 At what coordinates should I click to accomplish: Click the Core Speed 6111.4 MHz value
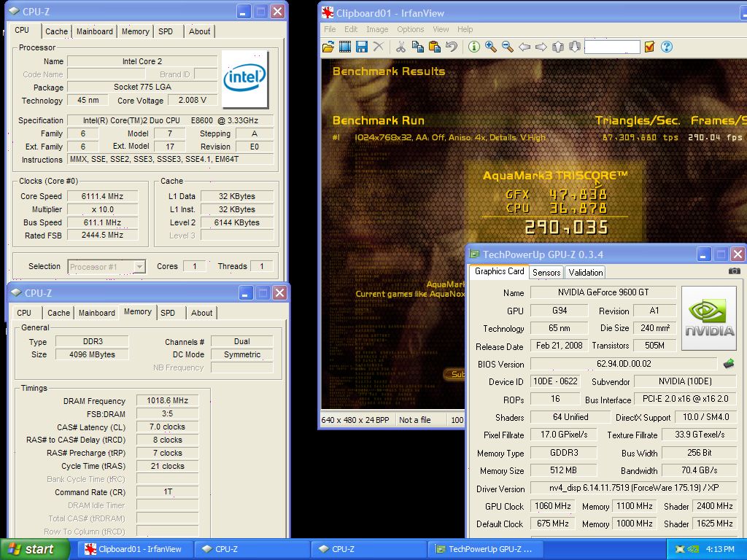102,196
